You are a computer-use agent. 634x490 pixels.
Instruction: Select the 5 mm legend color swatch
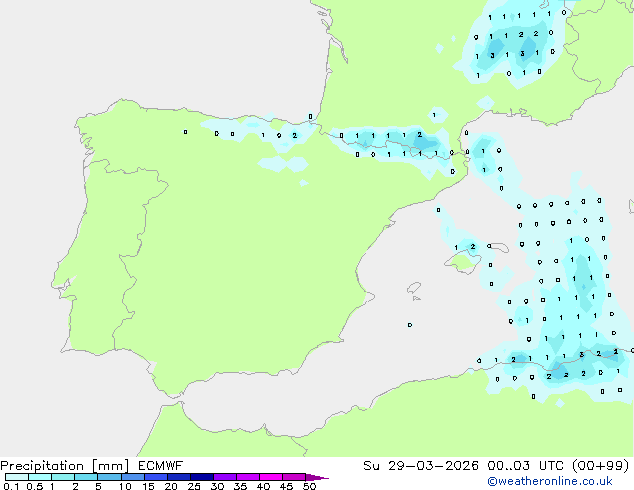(x=109, y=477)
